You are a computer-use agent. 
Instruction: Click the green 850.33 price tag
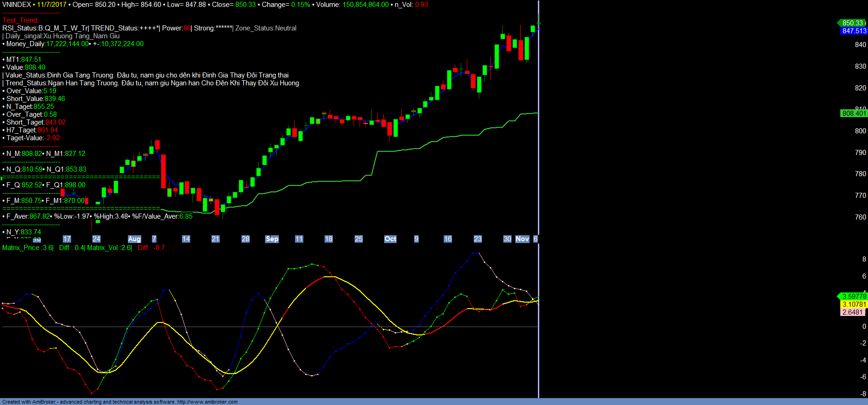click(x=852, y=23)
